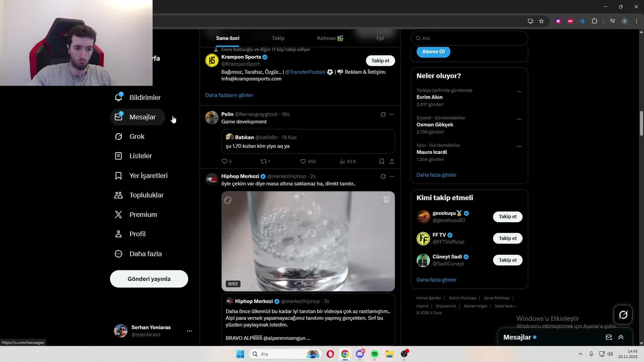Open options for Evrim Akın trend
This screenshot has width=644, height=362.
click(x=519, y=92)
